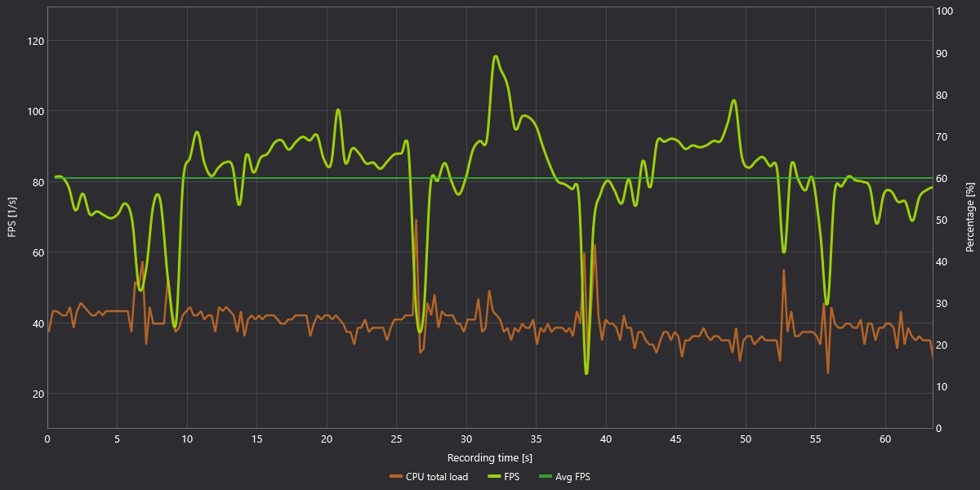Screen dimensions: 980x490
Task: Click the highest FPS peak near 32 seconds
Action: (x=496, y=56)
